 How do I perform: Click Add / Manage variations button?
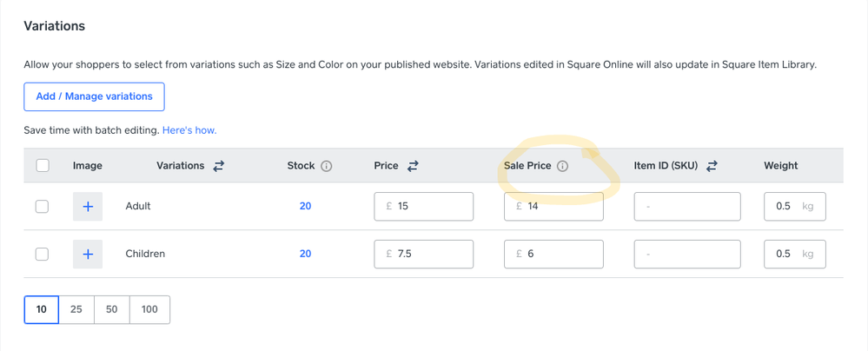[94, 96]
